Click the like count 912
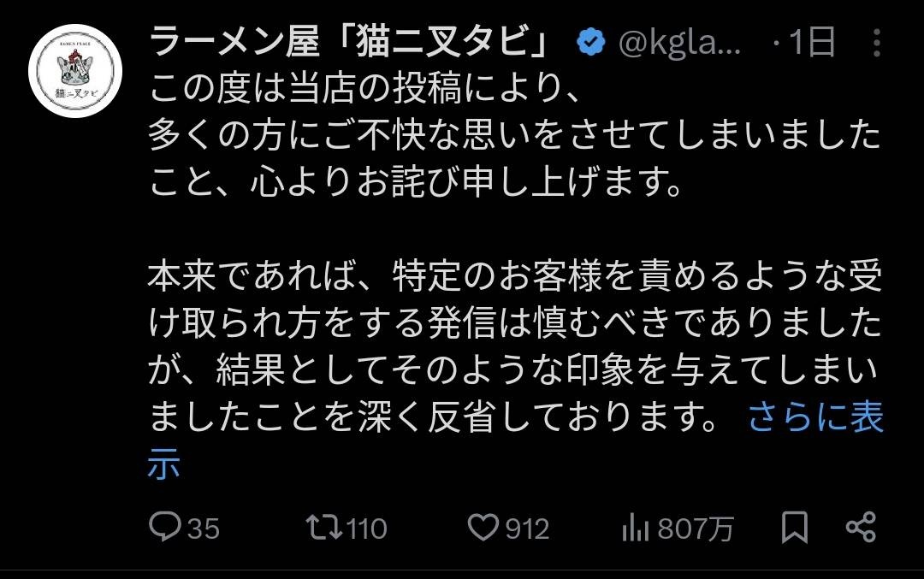Image resolution: width=924 pixels, height=579 pixels. point(527,529)
